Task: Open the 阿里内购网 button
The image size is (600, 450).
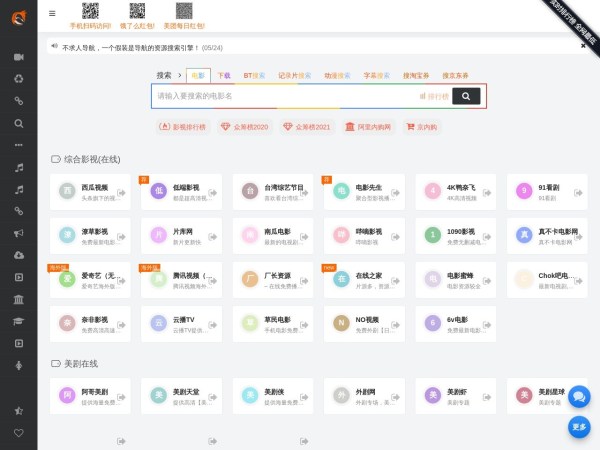Action: pyautogui.click(x=368, y=127)
